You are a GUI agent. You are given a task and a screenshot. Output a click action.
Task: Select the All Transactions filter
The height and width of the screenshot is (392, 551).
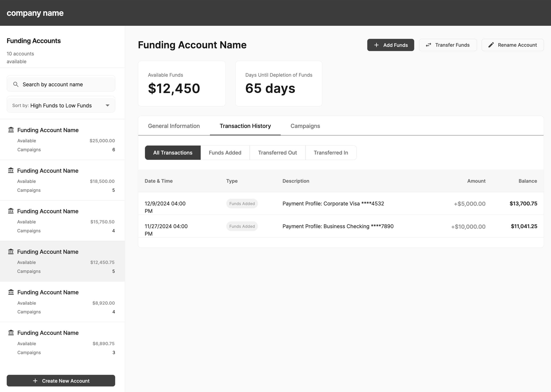coord(173,153)
